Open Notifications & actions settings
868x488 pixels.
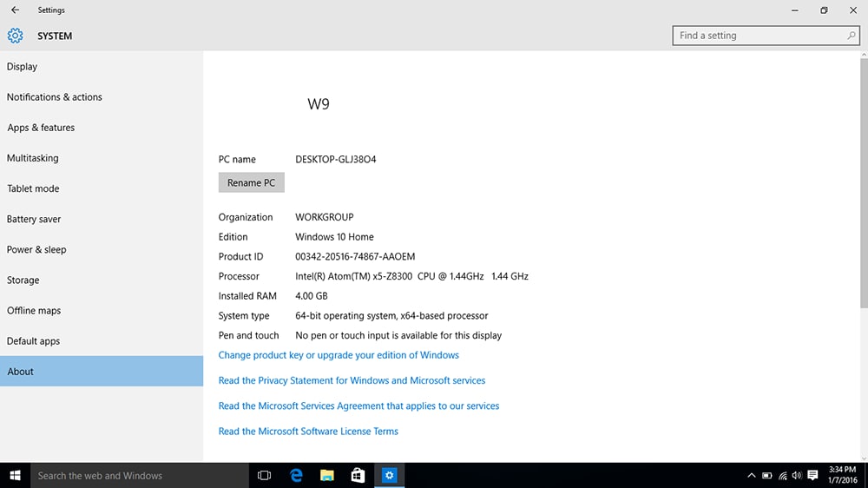pyautogui.click(x=102, y=97)
